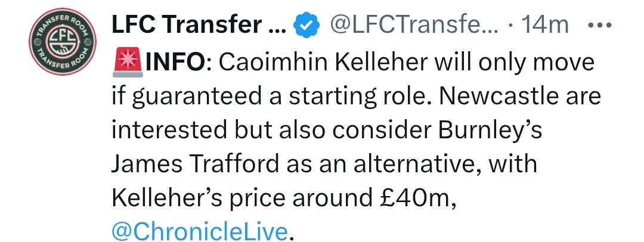The image size is (644, 242).
Task: Click the word Burnley's in the tweet
Action: (490, 131)
